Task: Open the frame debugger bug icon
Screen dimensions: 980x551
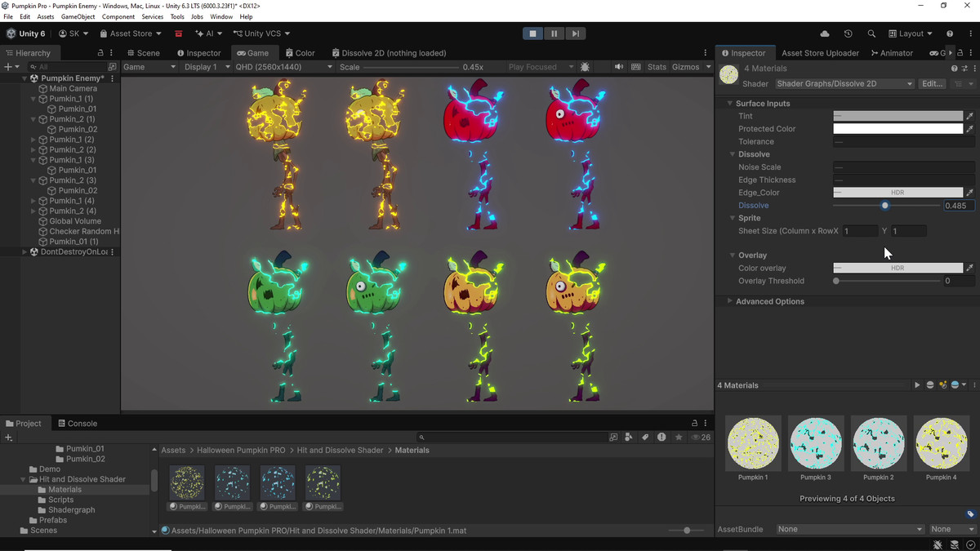Action: (x=585, y=67)
